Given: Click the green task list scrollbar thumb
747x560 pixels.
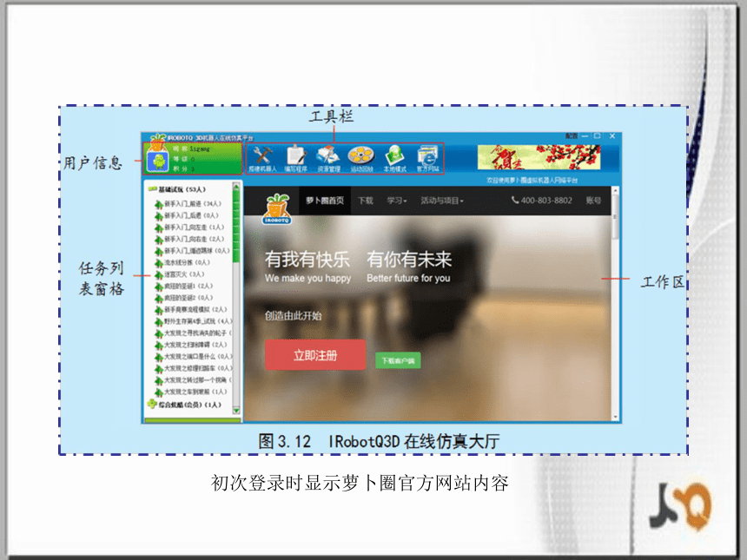Looking at the screenshot, I should tap(235, 226).
